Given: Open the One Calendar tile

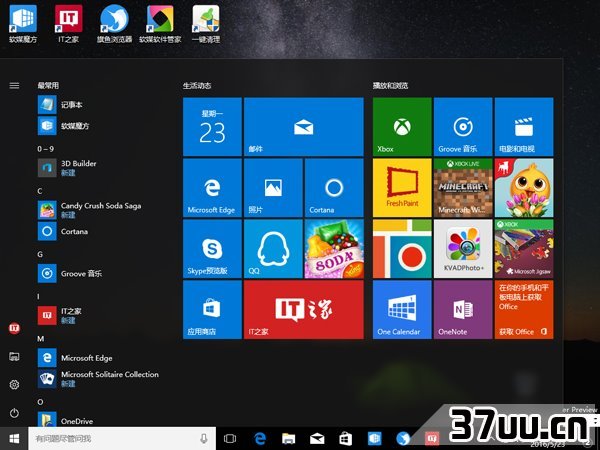Looking at the screenshot, I should (x=402, y=309).
